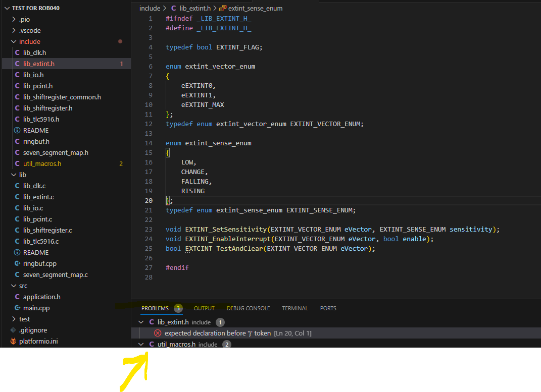The image size is (541, 392).
Task: Click the info icon of lib README
Action: click(17, 252)
